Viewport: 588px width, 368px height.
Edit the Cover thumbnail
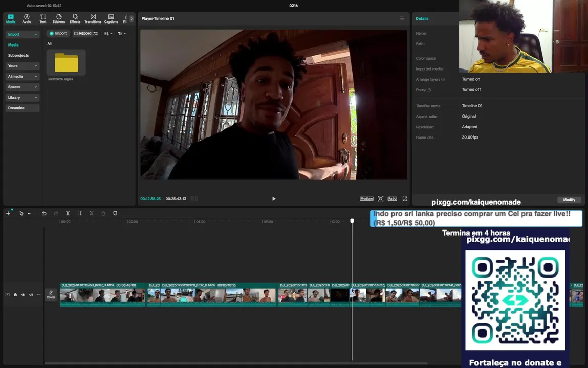point(51,295)
